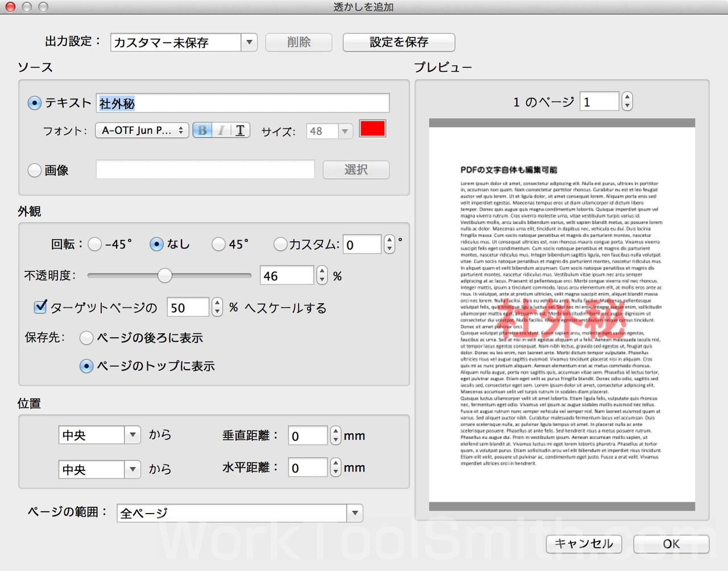The image size is (728, 571).
Task: Click the 選択 image button
Action: click(x=356, y=169)
